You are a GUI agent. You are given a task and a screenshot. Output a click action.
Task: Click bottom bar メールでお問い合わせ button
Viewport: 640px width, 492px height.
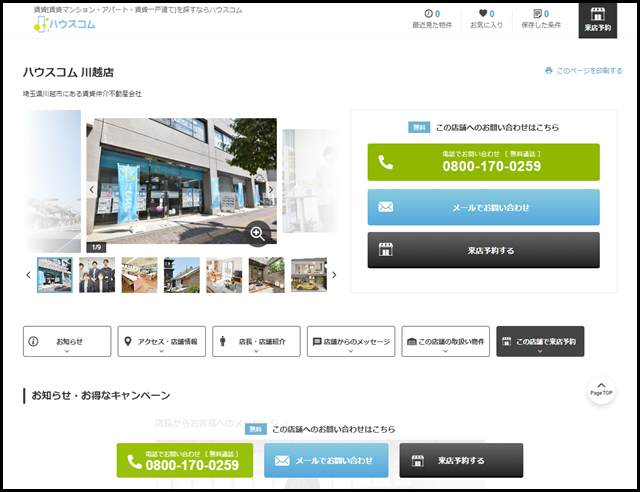[x=326, y=460]
